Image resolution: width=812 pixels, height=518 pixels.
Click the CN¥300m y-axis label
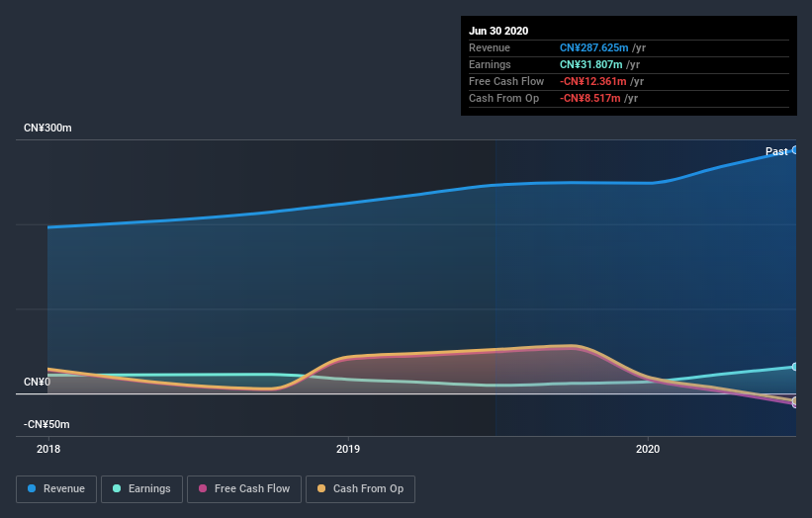(x=47, y=128)
